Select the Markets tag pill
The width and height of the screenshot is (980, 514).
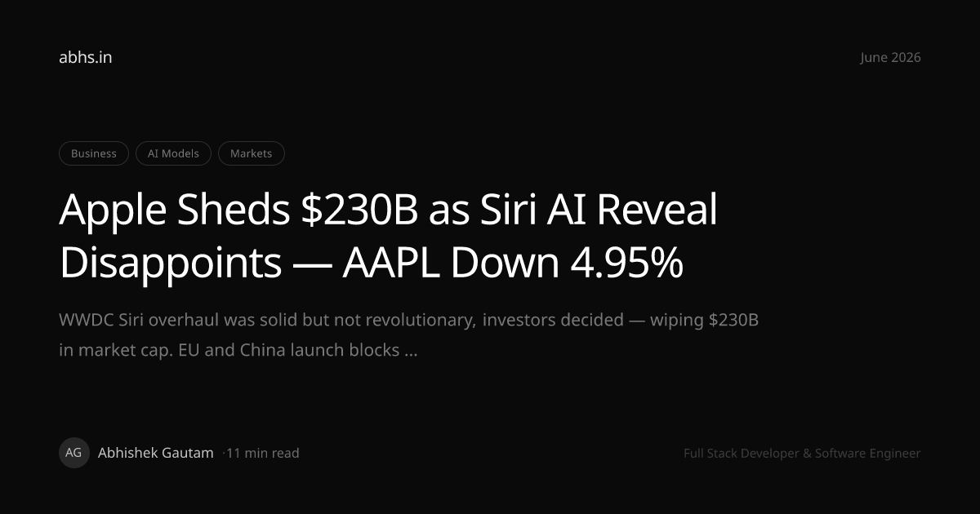click(x=252, y=153)
